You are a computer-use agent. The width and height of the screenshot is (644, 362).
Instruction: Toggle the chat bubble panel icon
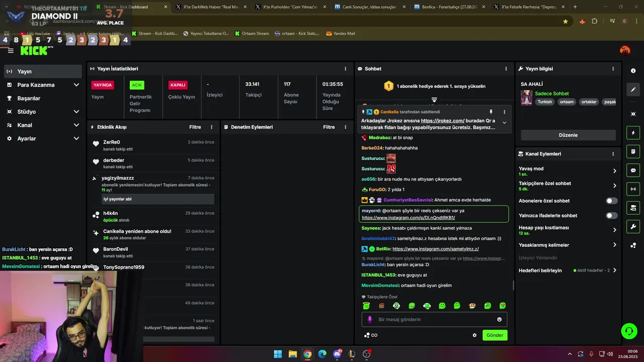pyautogui.click(x=633, y=170)
